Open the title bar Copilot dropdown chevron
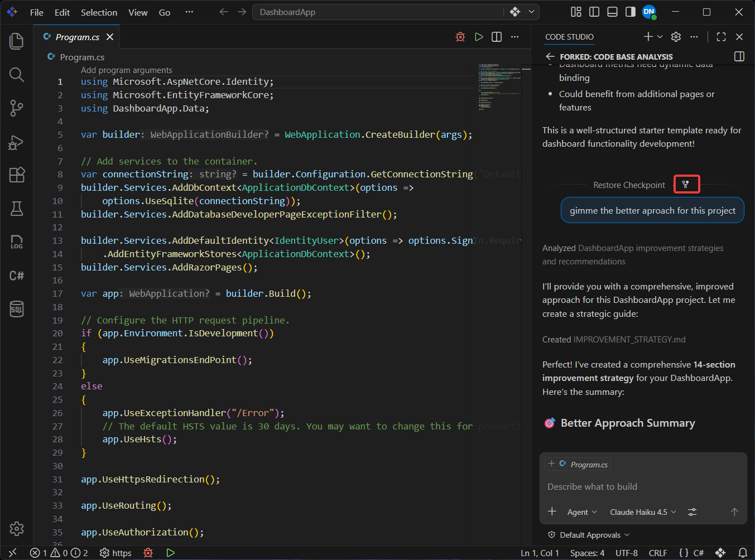This screenshot has height=560, width=755. coord(532,12)
